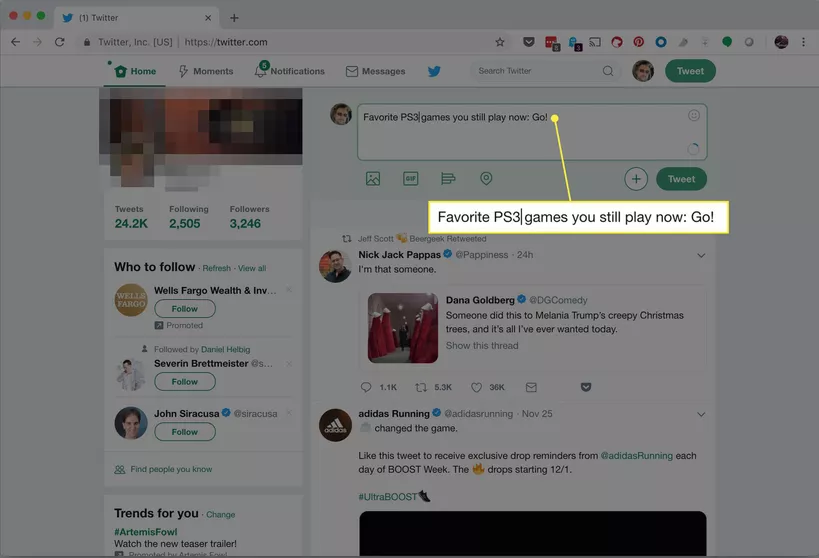The height and width of the screenshot is (558, 819).
Task: Click Show this thread
Action: [482, 345]
